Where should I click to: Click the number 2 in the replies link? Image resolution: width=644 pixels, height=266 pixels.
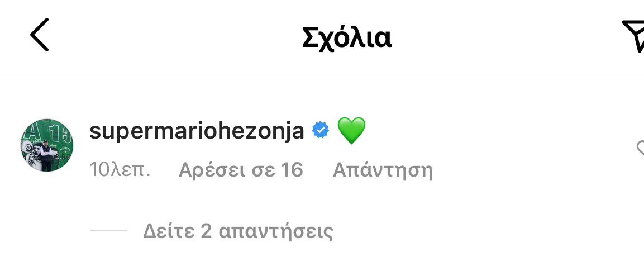[206, 231]
